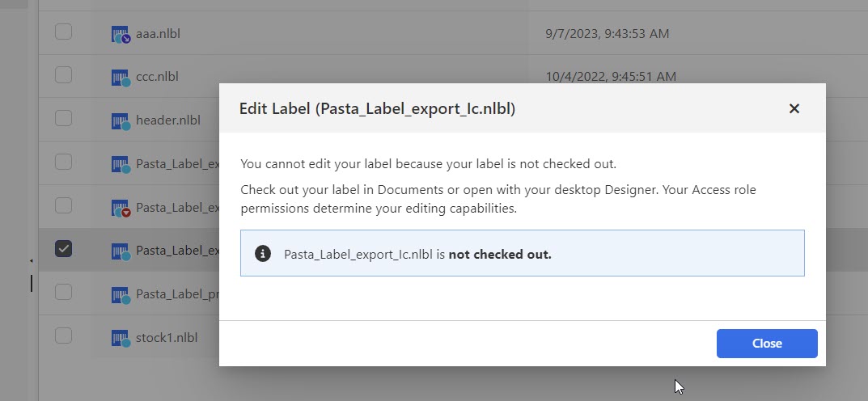The image size is (868, 401).
Task: Click the ccc.nlbl file name
Action: coord(157,78)
